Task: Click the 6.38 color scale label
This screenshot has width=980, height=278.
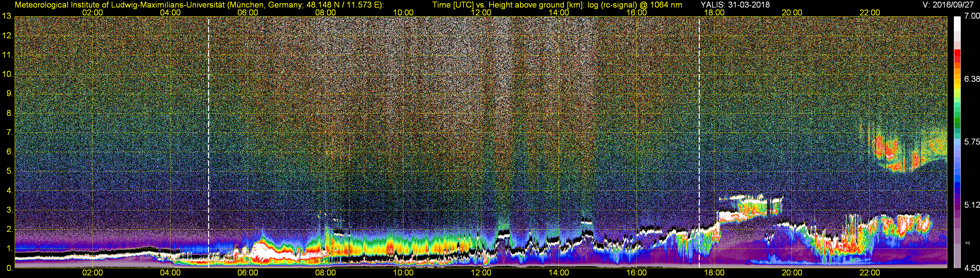Action: 972,79
